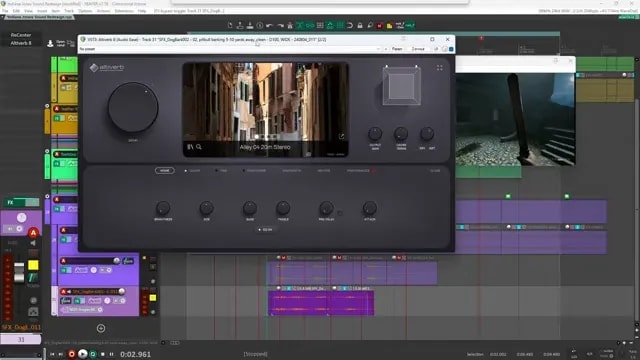Open the Altiverb impulse response browser icon
Viewport: 640px width, 360px height.
pyautogui.click(x=190, y=147)
